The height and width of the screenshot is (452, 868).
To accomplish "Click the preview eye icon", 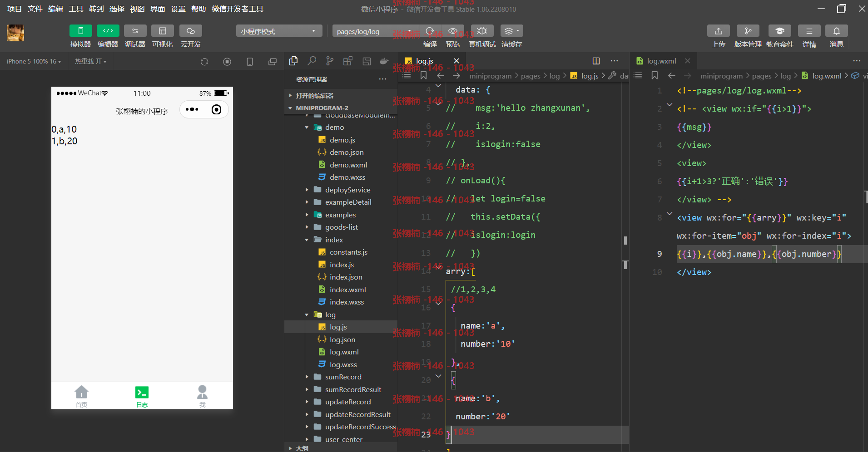I will pos(452,31).
